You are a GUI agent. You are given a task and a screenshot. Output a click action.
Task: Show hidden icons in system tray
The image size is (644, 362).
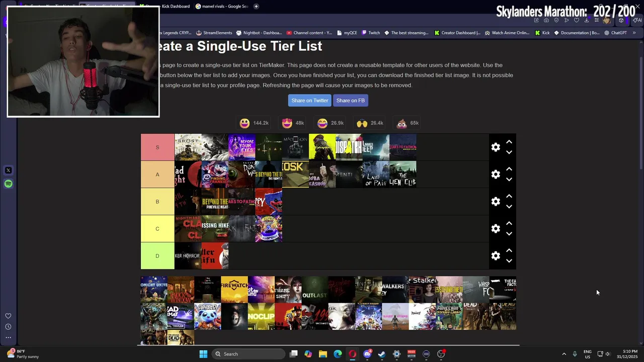564,354
